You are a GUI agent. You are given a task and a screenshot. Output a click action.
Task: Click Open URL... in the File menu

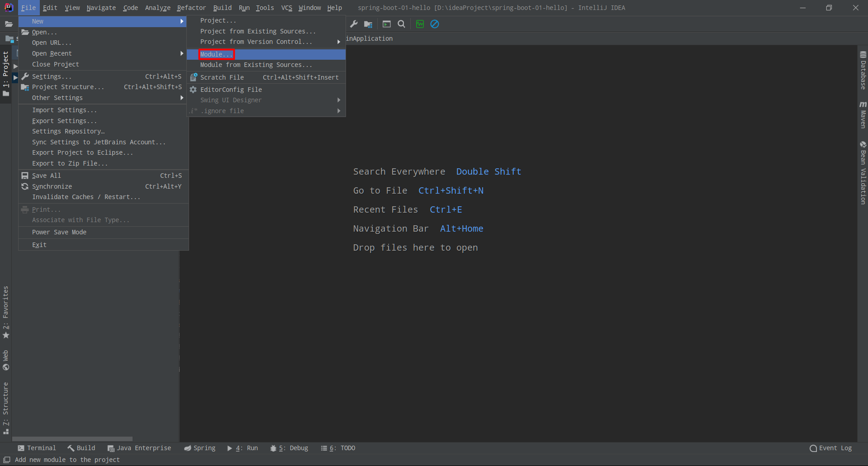(x=103, y=43)
